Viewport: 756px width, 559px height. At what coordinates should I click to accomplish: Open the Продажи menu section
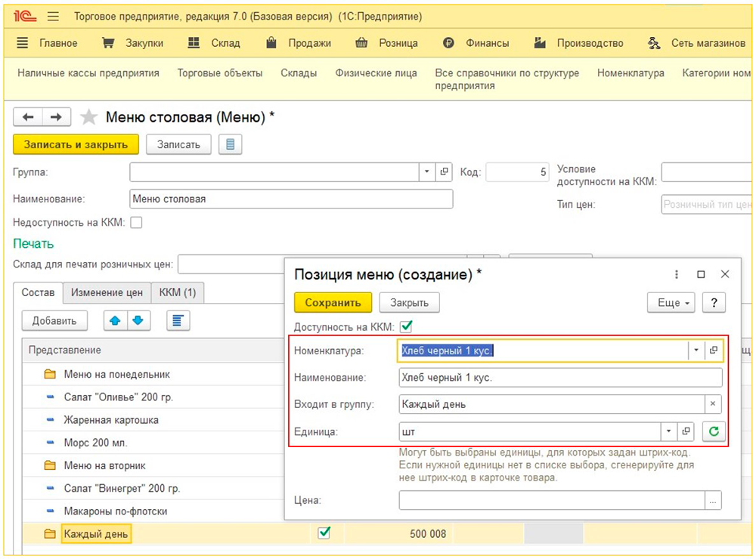(x=299, y=43)
